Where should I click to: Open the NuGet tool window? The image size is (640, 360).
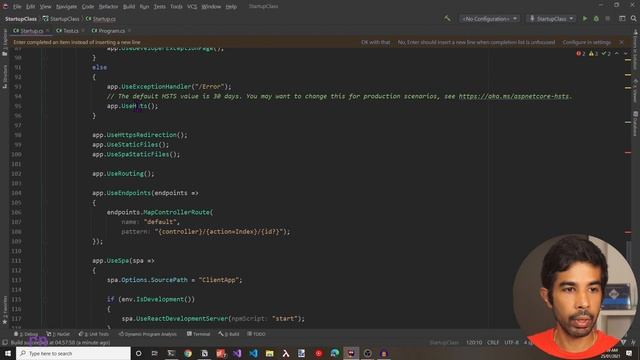click(x=58, y=334)
